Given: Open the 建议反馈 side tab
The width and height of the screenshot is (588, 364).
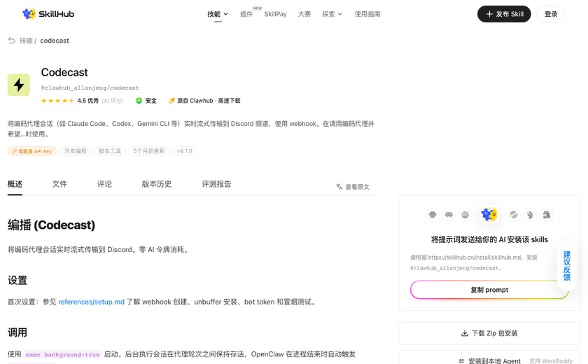Looking at the screenshot, I should coord(567,266).
